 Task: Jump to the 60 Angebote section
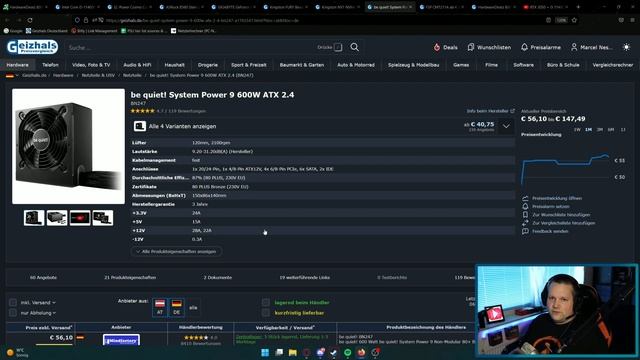(43, 278)
